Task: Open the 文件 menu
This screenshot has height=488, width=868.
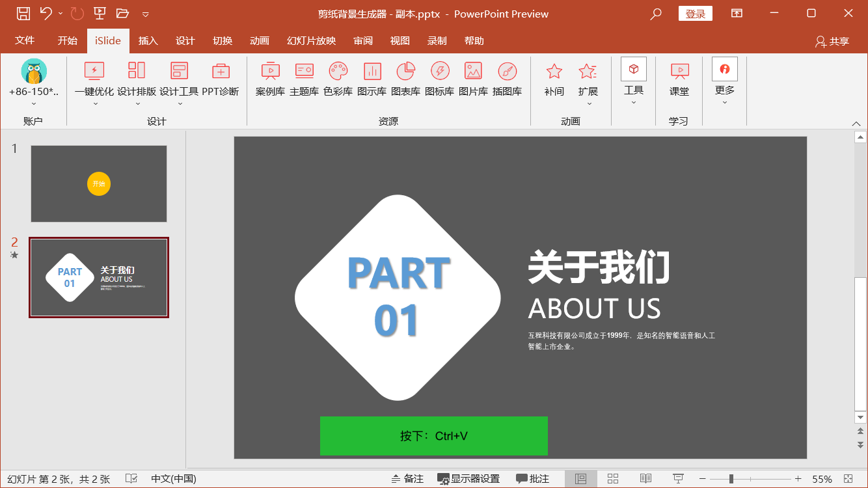Action: point(25,40)
